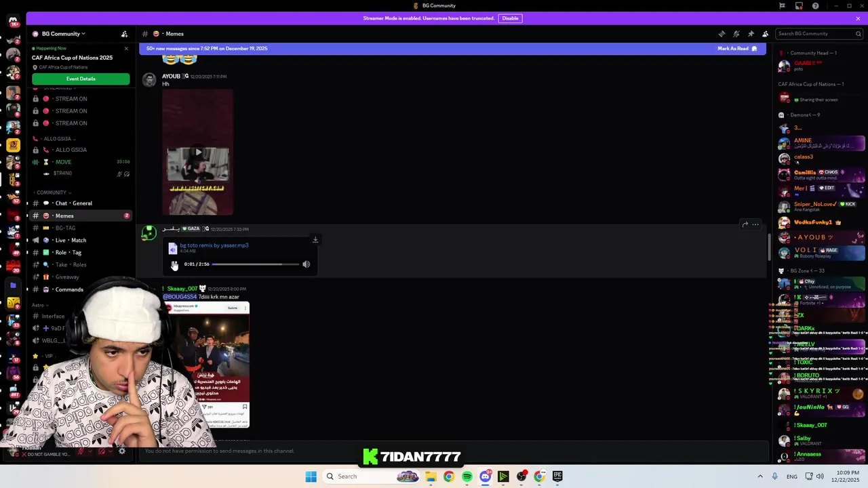Join the MOVE voice channel

click(81, 162)
